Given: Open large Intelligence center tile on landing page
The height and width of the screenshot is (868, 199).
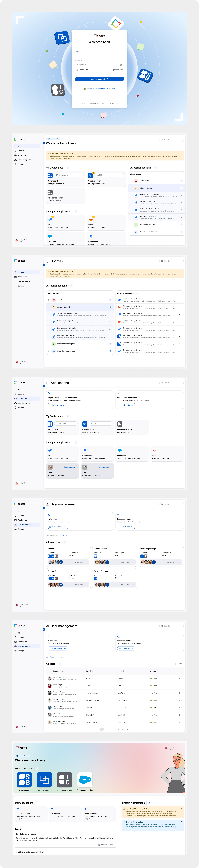Looking at the screenshot, I should coord(65,780).
